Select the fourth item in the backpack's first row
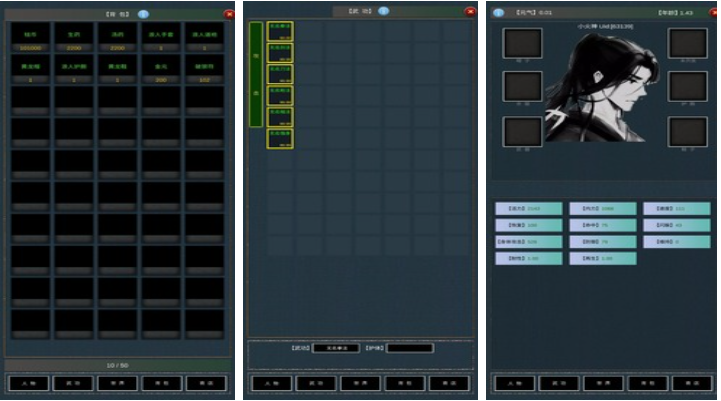 161,37
